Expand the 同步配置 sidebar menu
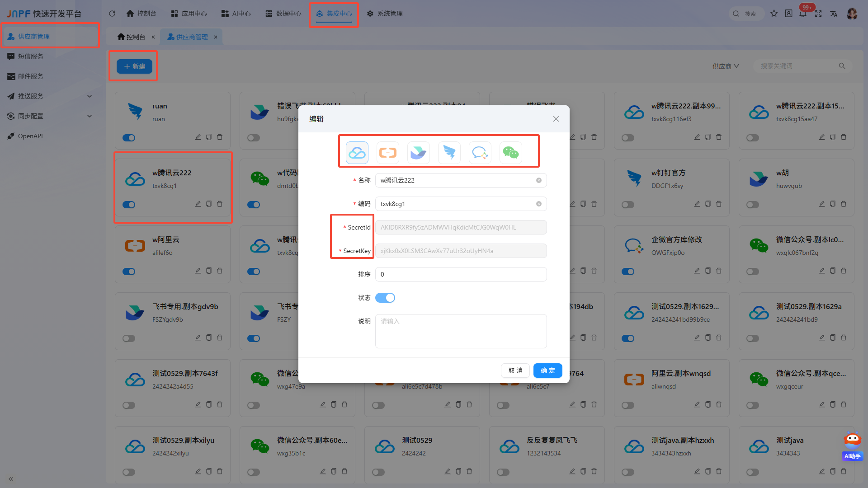 click(50, 116)
